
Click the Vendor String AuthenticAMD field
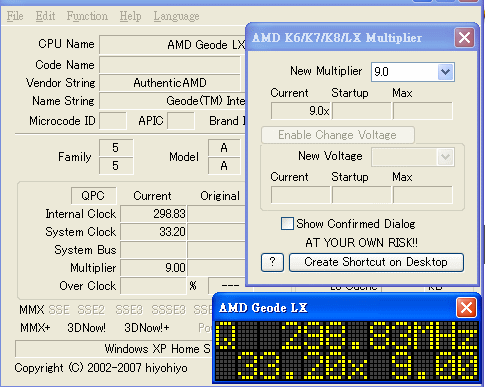click(x=170, y=83)
